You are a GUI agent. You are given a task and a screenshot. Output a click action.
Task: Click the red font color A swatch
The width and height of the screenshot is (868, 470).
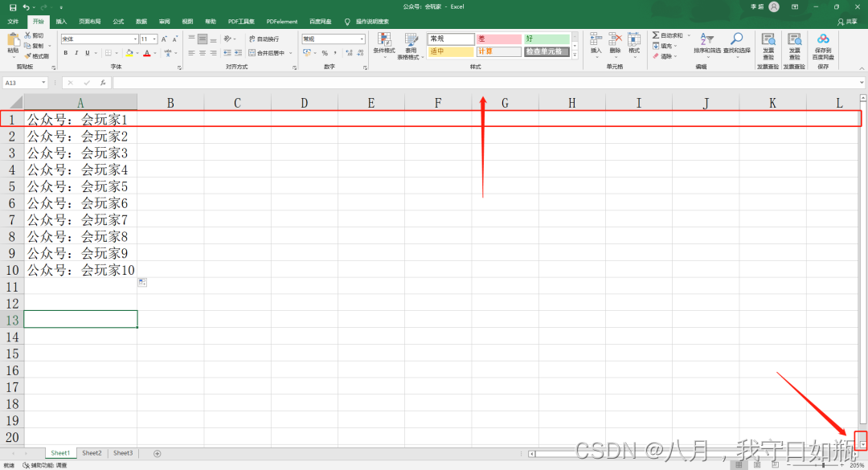coord(147,53)
